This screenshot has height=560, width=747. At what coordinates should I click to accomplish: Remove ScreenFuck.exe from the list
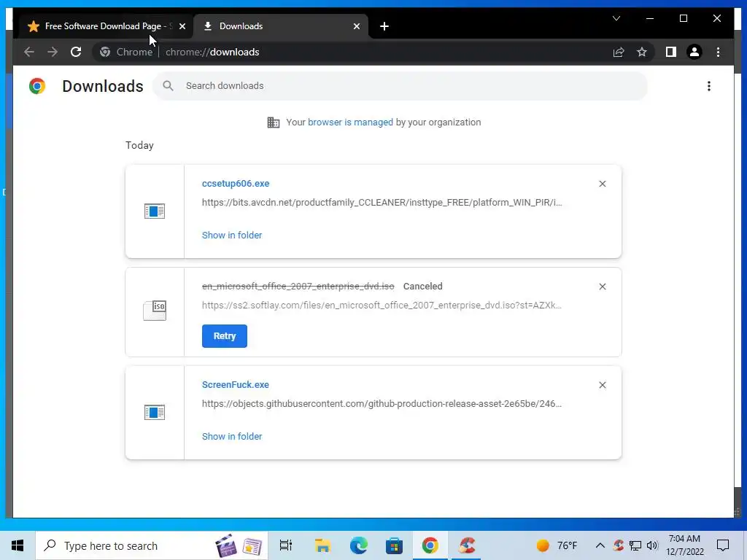click(602, 385)
